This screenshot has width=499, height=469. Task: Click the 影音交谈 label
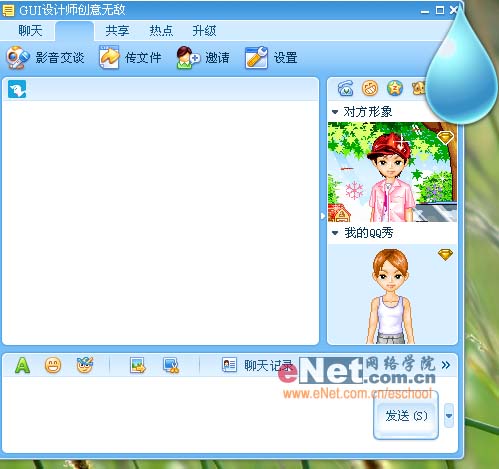coord(60,58)
